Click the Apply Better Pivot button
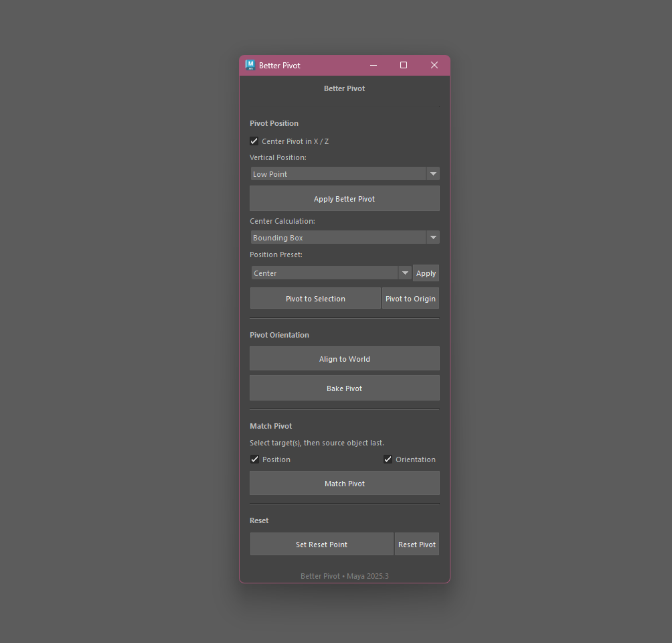The image size is (672, 643). point(345,199)
